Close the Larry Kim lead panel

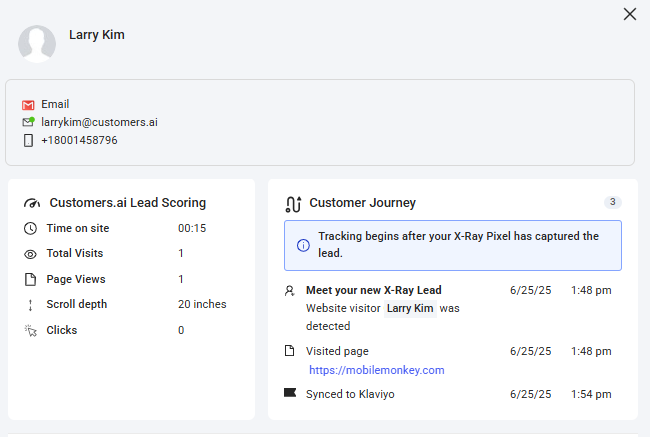click(630, 14)
